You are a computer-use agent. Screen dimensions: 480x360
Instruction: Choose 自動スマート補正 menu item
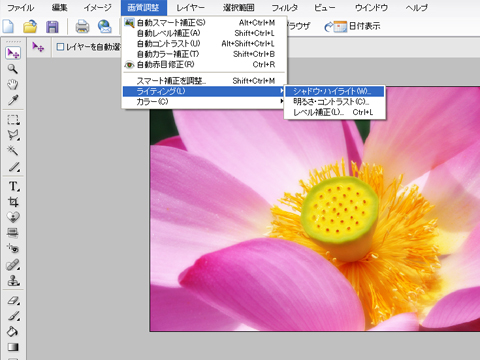[x=204, y=23]
